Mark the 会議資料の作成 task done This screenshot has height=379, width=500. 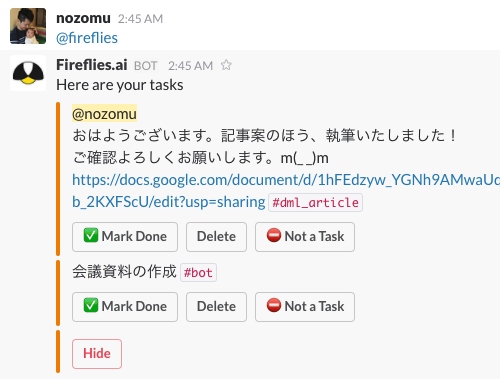(125, 307)
